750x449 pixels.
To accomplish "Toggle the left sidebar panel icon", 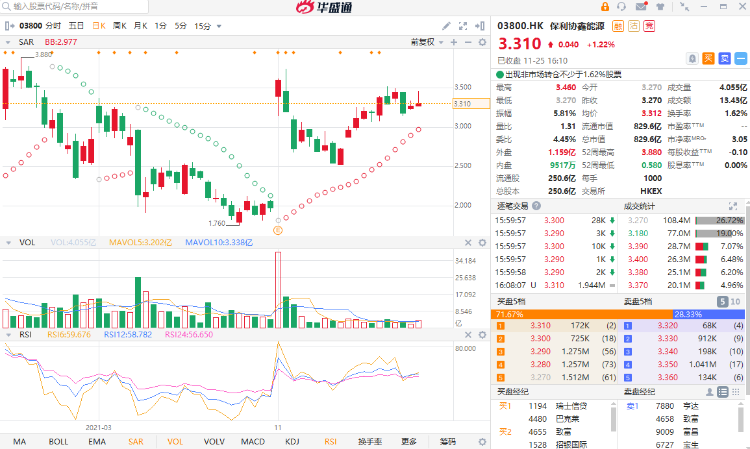I will (x=9, y=26).
